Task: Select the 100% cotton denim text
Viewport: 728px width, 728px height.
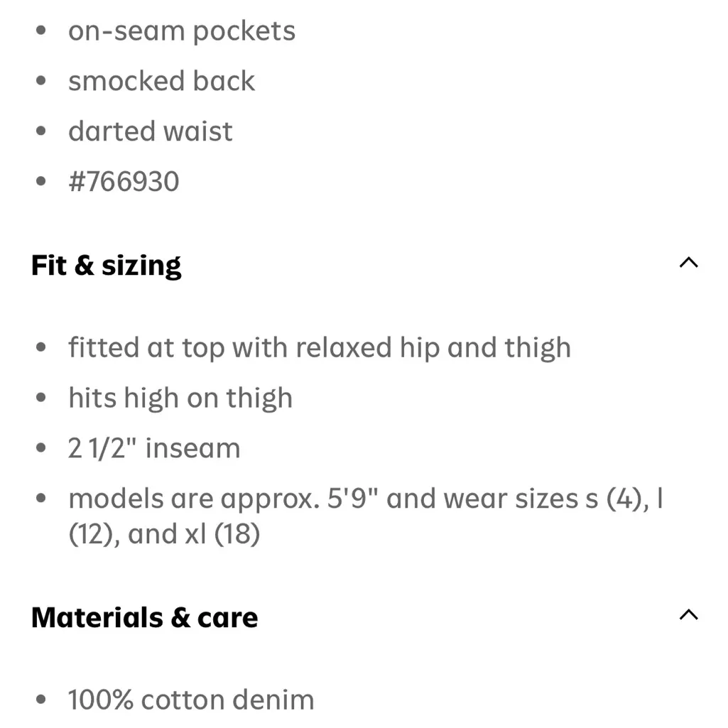Action: point(191,700)
